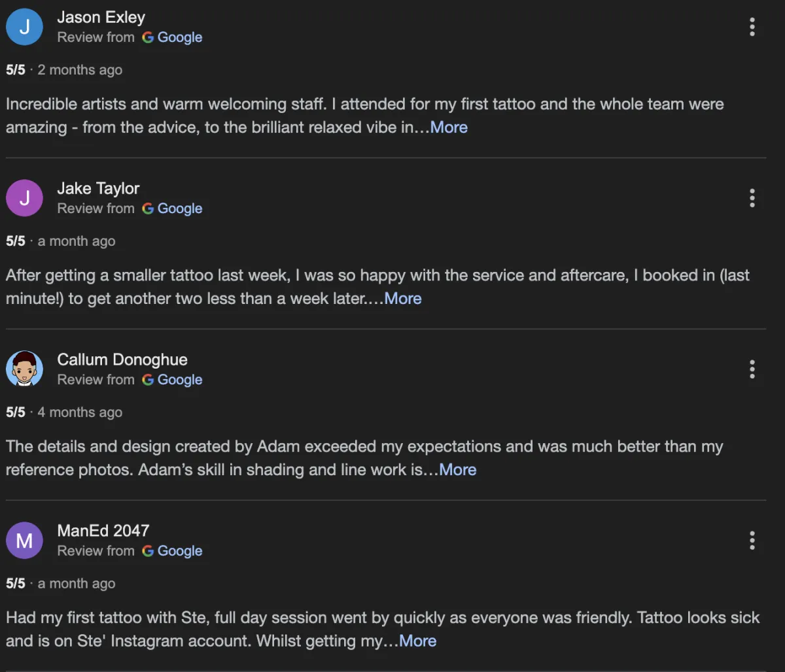The image size is (785, 672).
Task: Expand Jason Exley's review with More
Action: coord(449,127)
